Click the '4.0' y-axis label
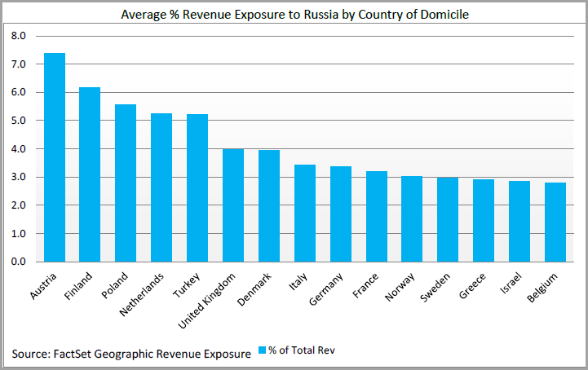Image resolution: width=588 pixels, height=370 pixels. click(19, 149)
